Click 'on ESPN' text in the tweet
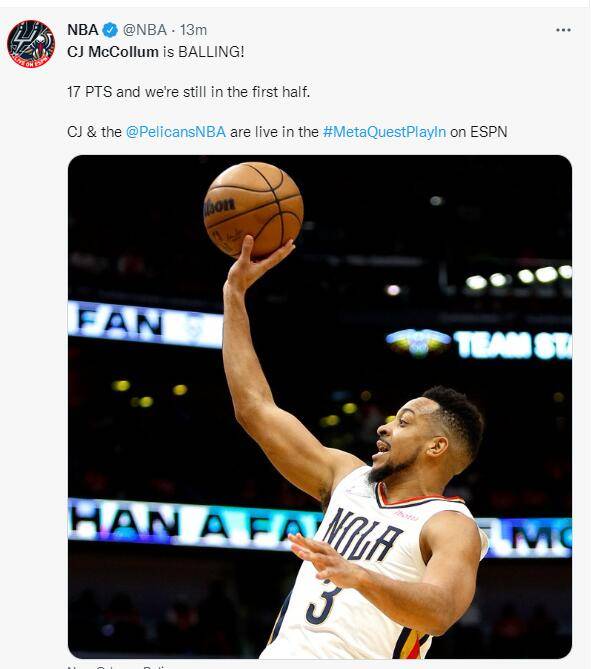The height and width of the screenshot is (669, 591). click(478, 132)
